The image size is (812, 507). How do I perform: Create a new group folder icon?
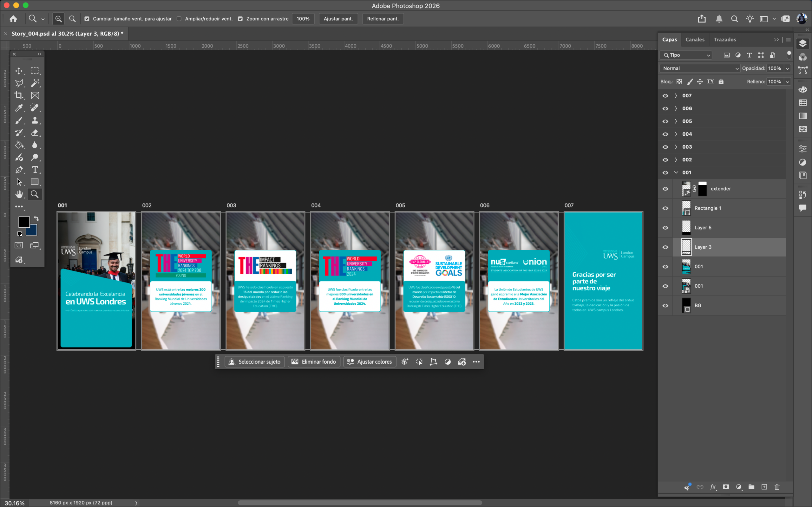coord(751,487)
